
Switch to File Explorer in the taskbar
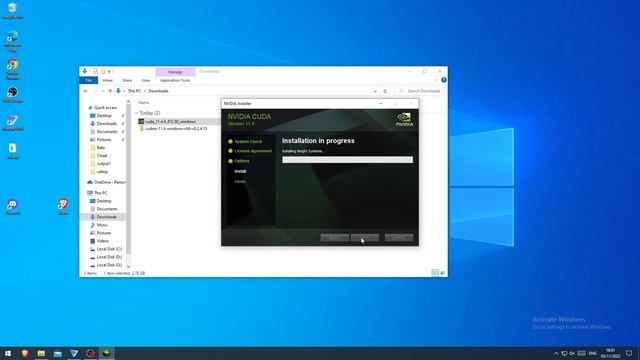41,353
